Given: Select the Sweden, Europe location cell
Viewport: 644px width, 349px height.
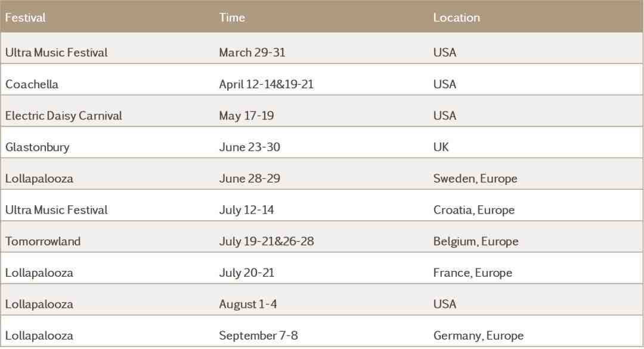Looking at the screenshot, I should tap(475, 179).
